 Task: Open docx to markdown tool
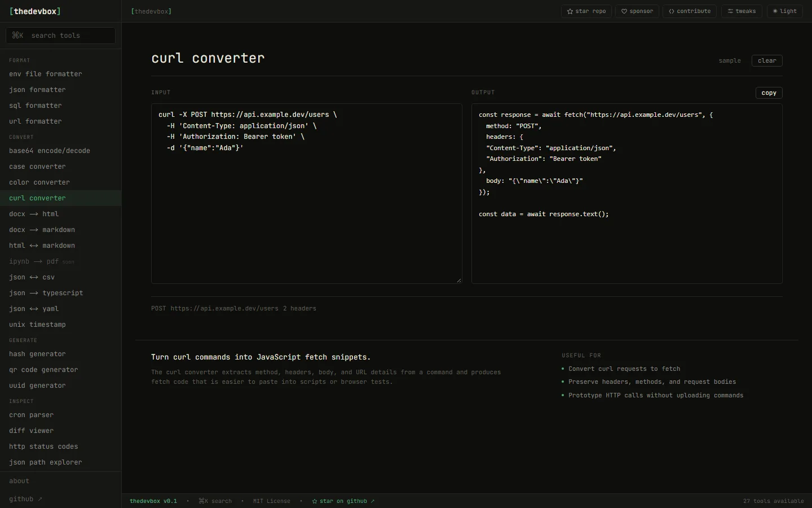click(60, 230)
